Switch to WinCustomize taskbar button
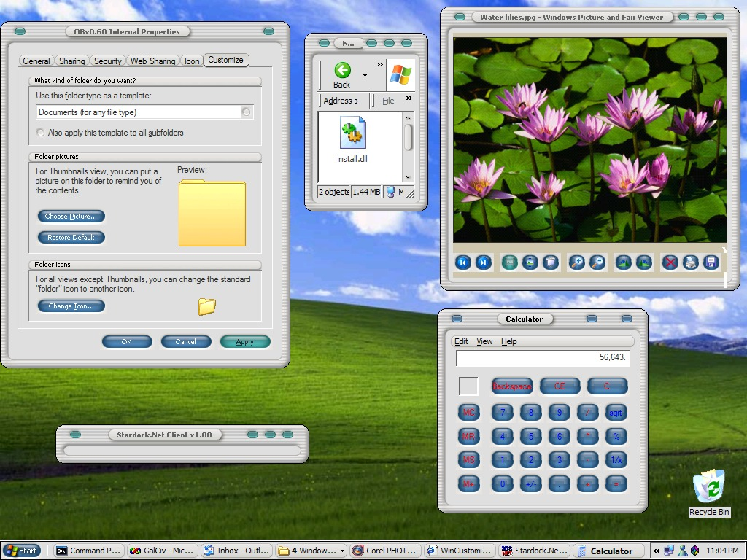This screenshot has height=560, width=747. 460,551
